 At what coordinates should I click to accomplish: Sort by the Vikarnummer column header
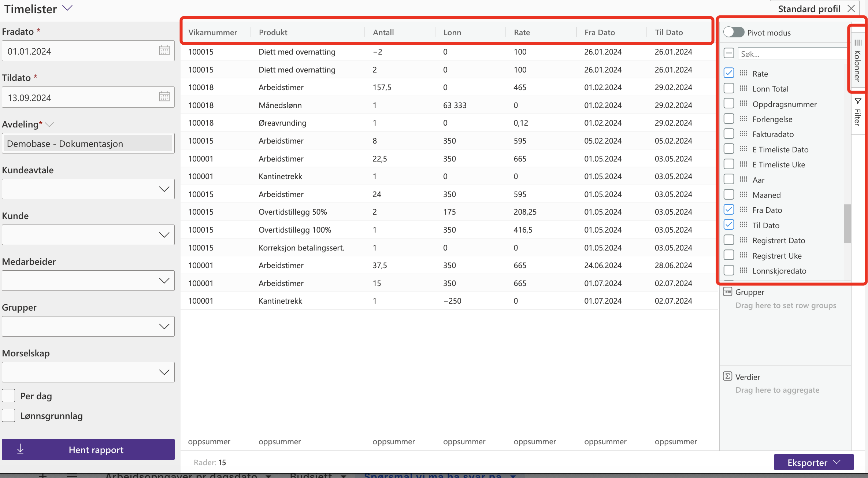[x=212, y=32]
